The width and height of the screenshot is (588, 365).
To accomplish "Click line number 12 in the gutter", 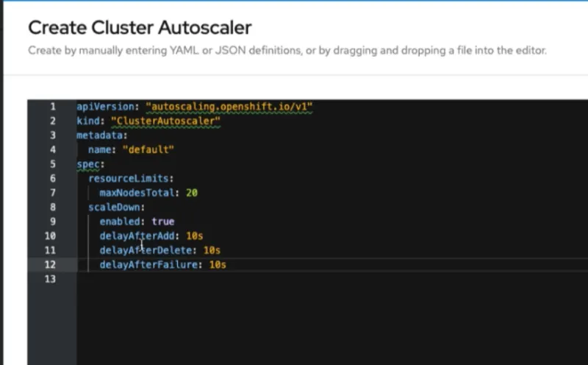I will tap(50, 265).
